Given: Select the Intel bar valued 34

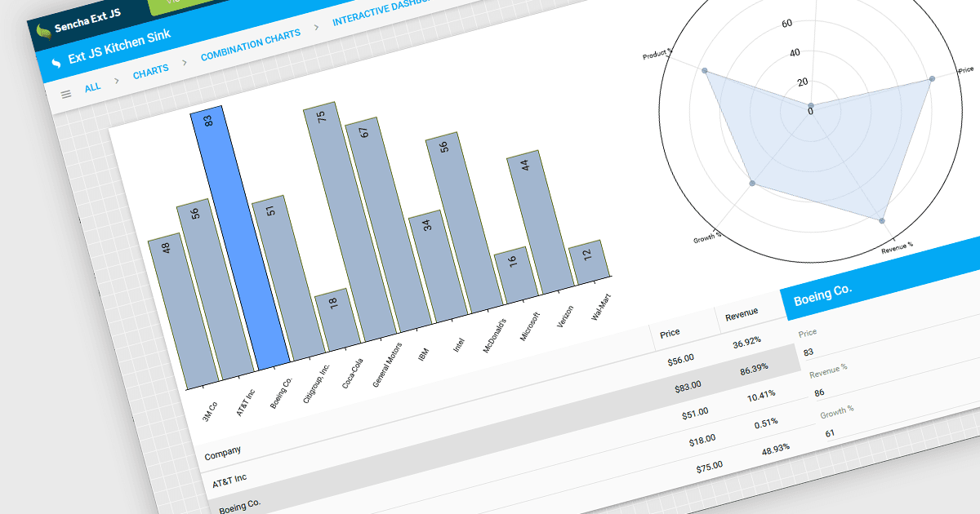Looking at the screenshot, I should coord(439,266).
